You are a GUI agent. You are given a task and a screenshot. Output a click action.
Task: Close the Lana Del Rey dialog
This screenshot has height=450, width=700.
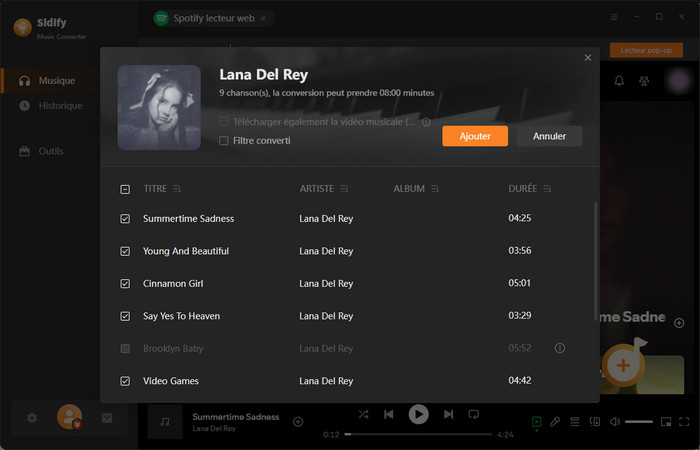pyautogui.click(x=588, y=58)
